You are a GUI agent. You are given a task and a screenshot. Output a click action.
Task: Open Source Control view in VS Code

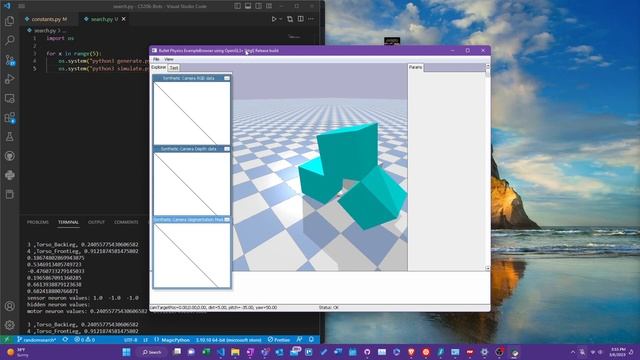[9, 60]
